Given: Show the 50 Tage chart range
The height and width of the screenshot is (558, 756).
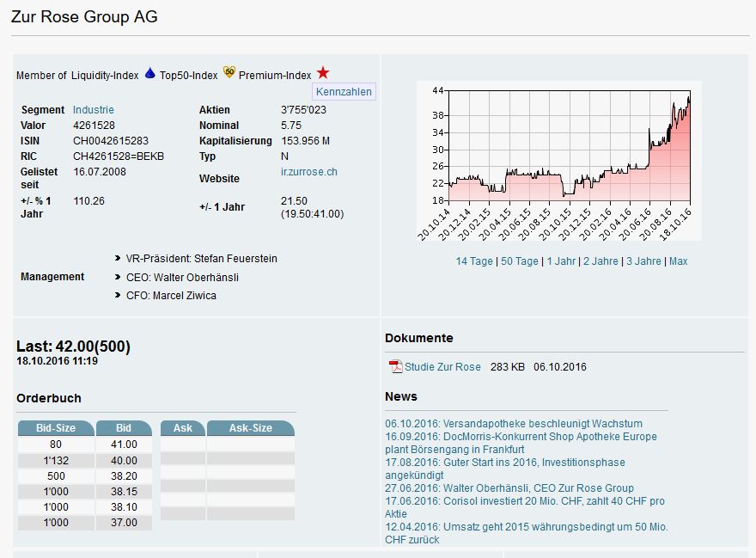Looking at the screenshot, I should tap(519, 261).
